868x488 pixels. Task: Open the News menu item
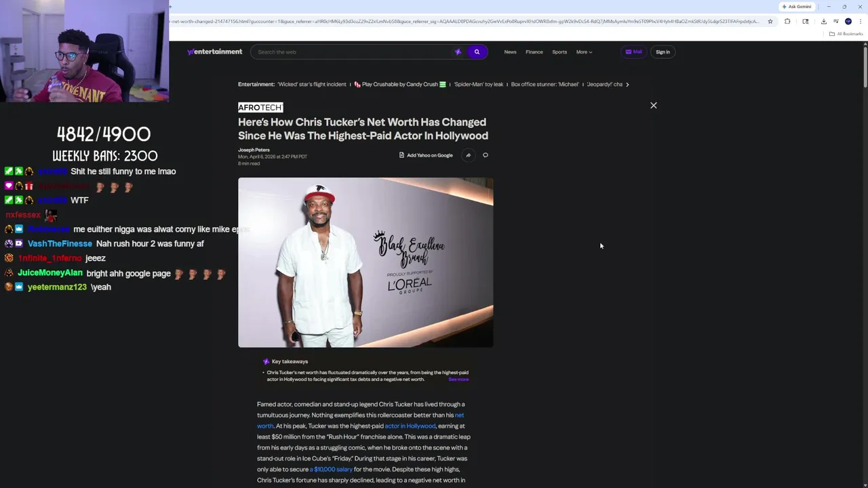[510, 52]
